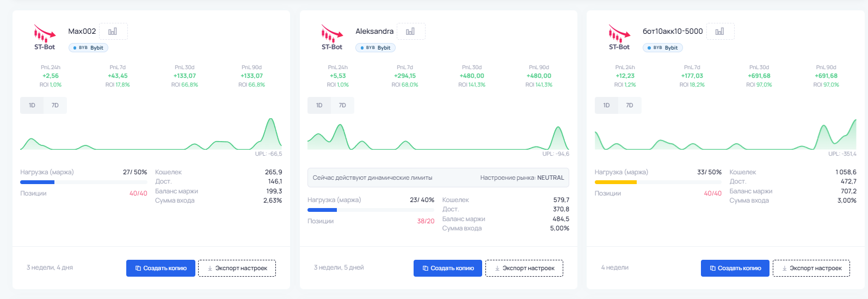The height and width of the screenshot is (299, 868).
Task: Click the entry amount 3,00%
Action: click(847, 200)
